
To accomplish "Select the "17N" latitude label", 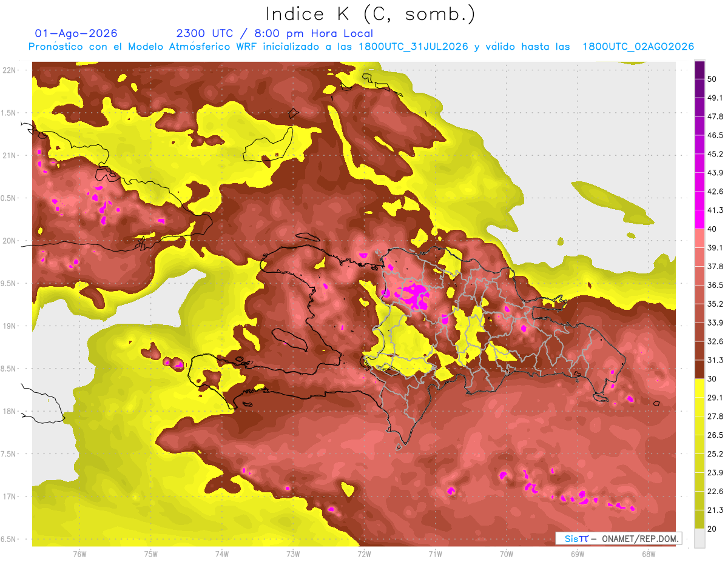I will 10,497.
